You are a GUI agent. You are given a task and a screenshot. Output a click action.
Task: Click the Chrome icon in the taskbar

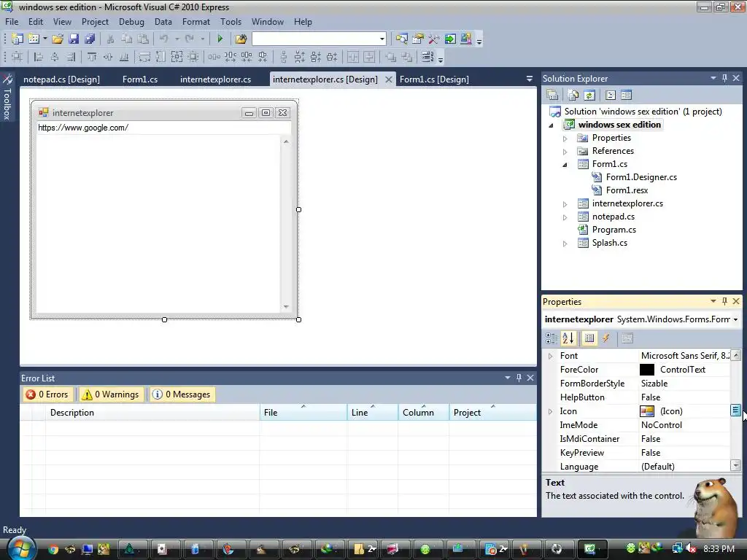[x=53, y=550]
